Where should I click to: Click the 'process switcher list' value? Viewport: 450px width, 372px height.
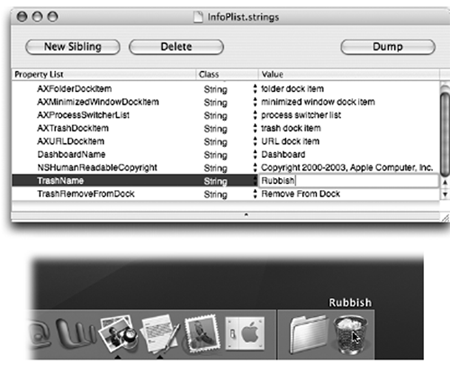tap(301, 115)
